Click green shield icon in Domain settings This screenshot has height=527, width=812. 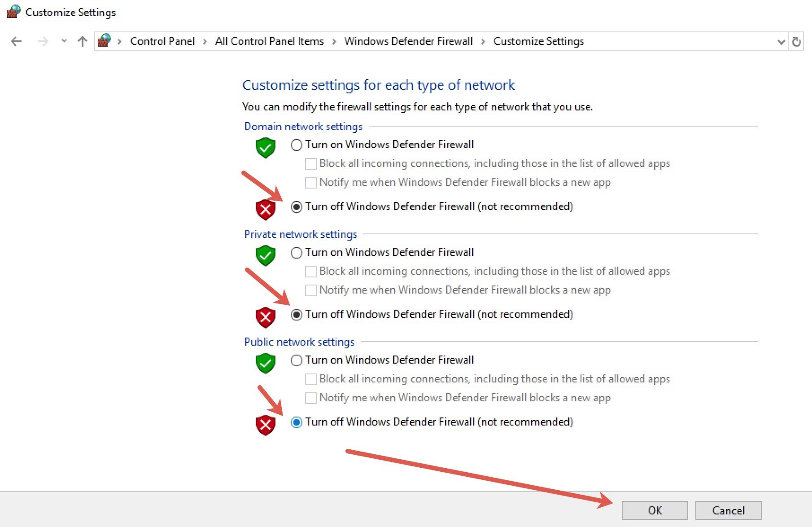coord(265,148)
